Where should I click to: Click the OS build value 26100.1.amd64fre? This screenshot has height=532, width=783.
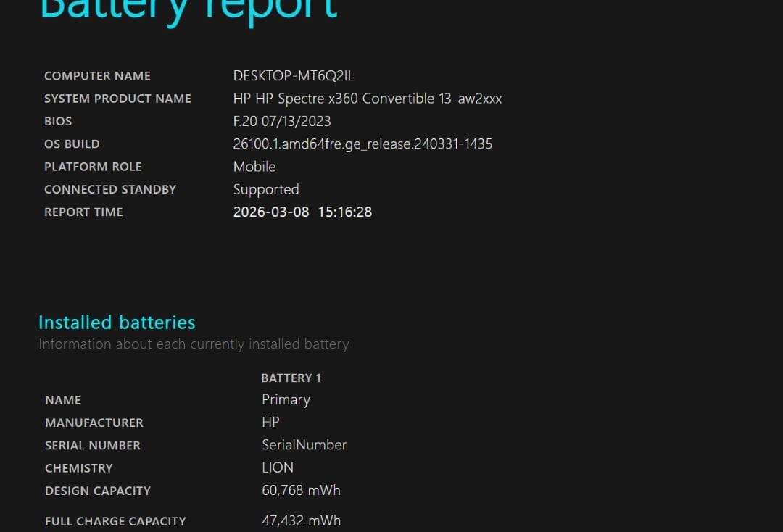(x=363, y=144)
